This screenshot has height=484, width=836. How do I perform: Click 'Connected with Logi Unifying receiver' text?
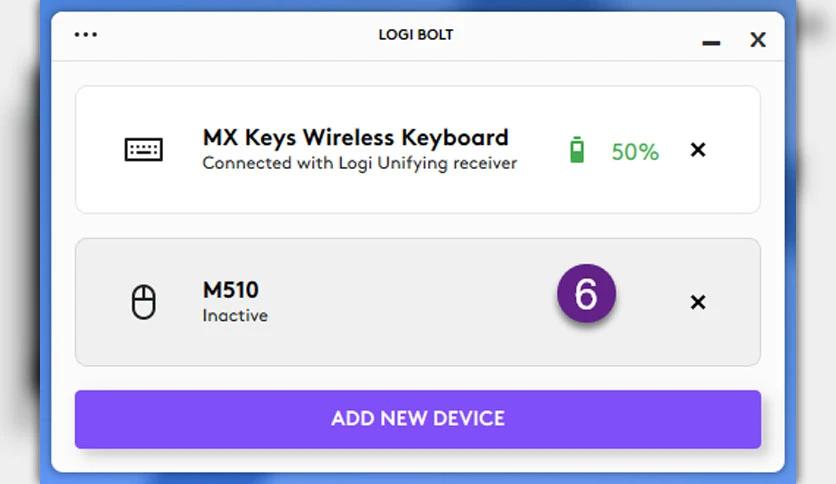point(360,163)
